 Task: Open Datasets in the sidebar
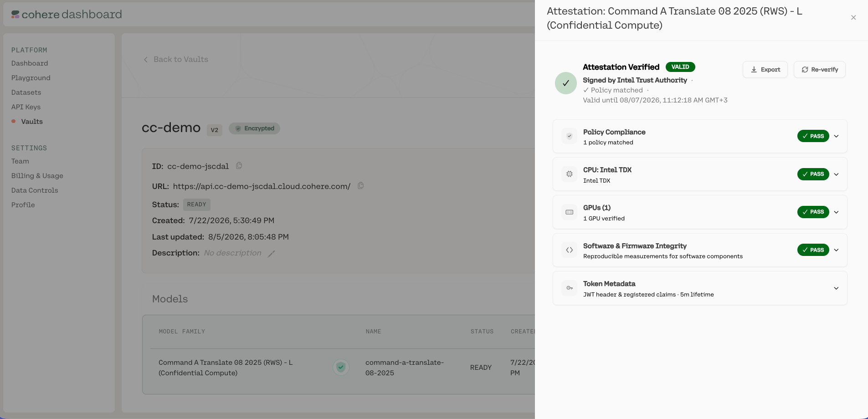point(26,92)
